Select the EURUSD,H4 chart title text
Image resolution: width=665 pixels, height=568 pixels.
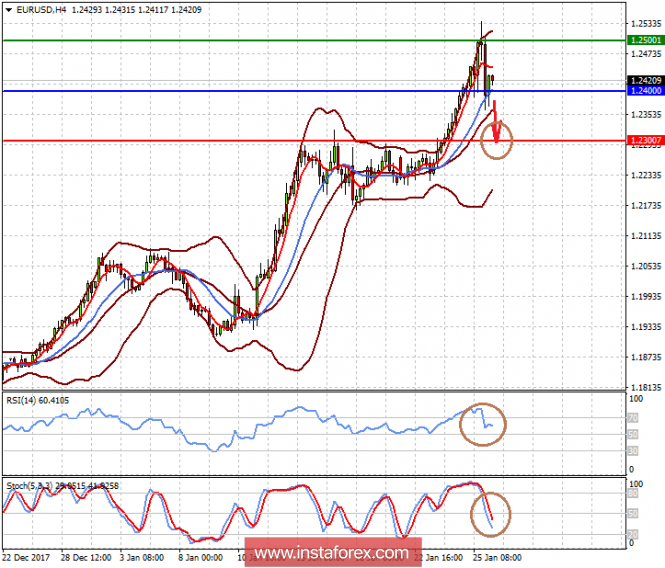[x=41, y=9]
